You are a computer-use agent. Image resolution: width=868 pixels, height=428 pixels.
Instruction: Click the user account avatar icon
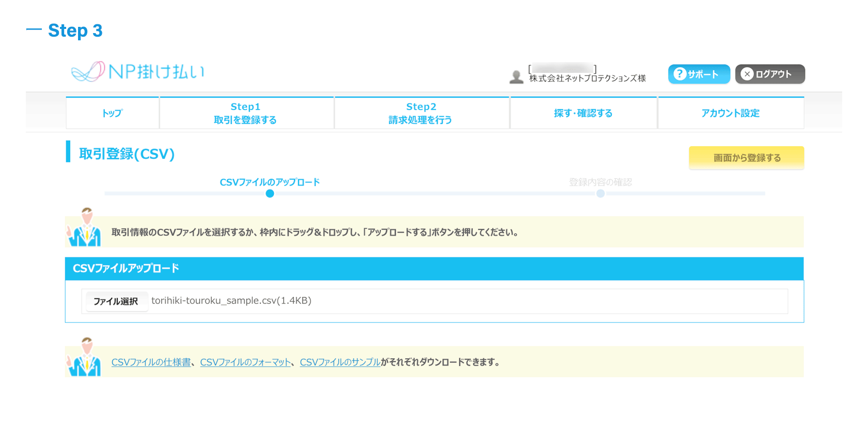click(x=516, y=77)
